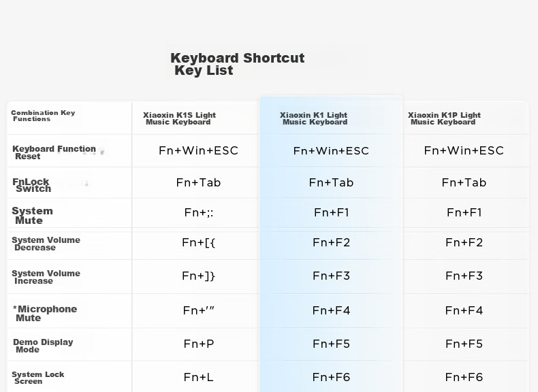The width and height of the screenshot is (538, 392).
Task: Click 'Fn+F3' in the K1P column
Action: coord(464,276)
